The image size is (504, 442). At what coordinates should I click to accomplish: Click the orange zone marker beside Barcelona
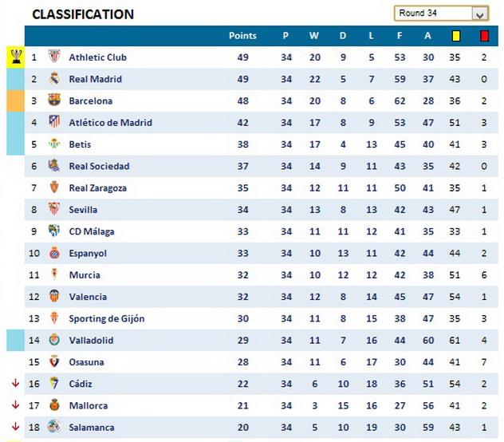point(15,101)
